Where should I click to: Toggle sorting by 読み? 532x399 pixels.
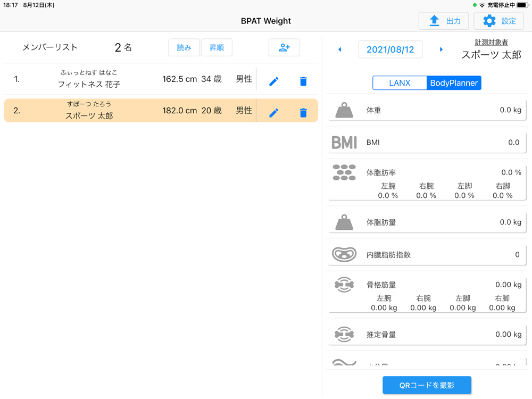(x=184, y=47)
